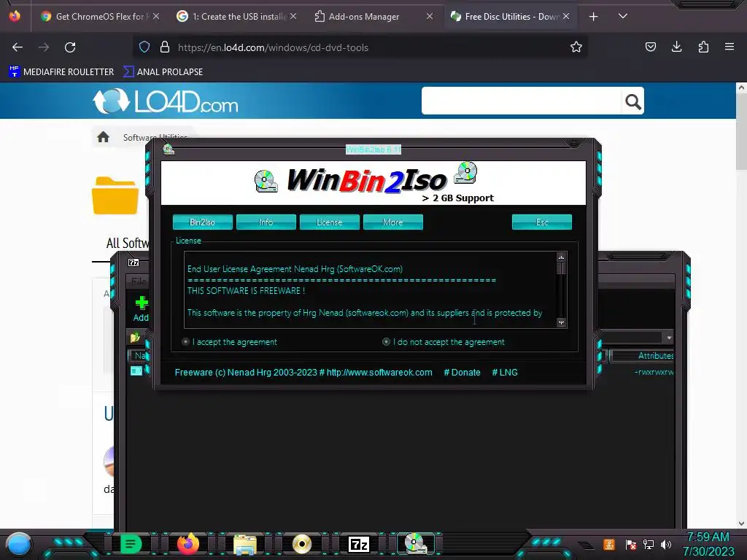Select I do not accept the agreement
The width and height of the screenshot is (747, 560).
[444, 342]
